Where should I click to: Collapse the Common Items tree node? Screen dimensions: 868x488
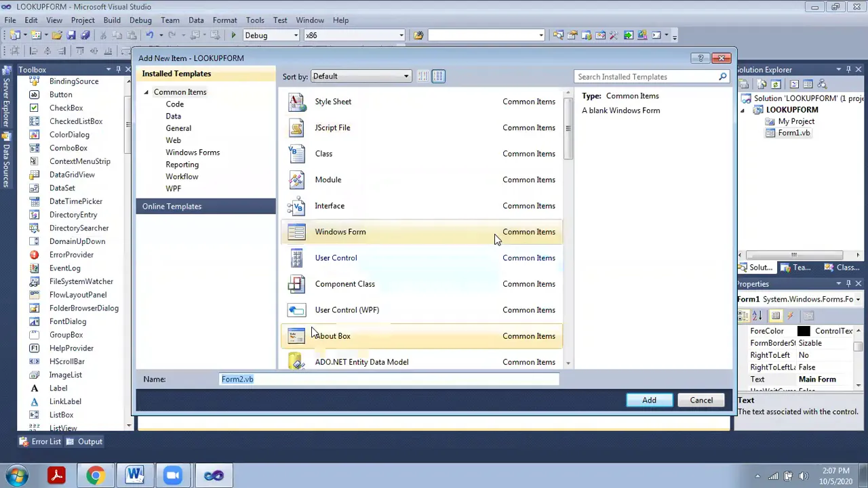click(x=146, y=92)
